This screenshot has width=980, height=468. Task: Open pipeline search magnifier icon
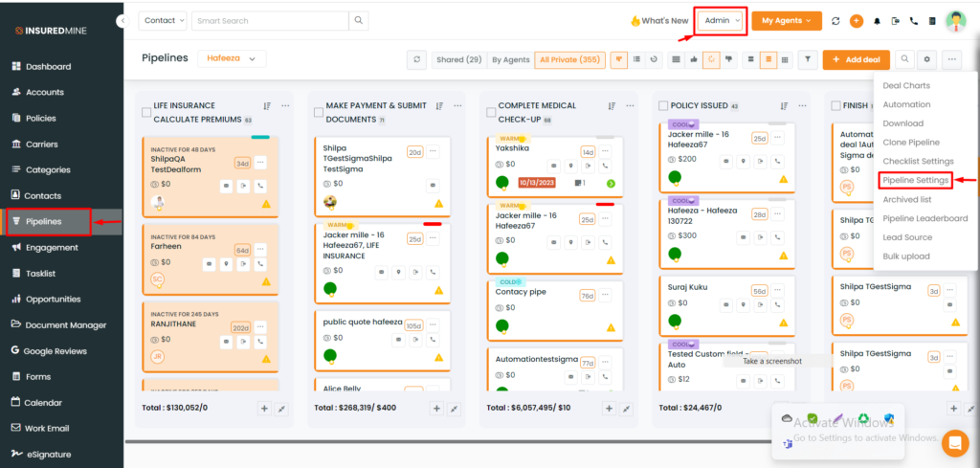[x=904, y=59]
